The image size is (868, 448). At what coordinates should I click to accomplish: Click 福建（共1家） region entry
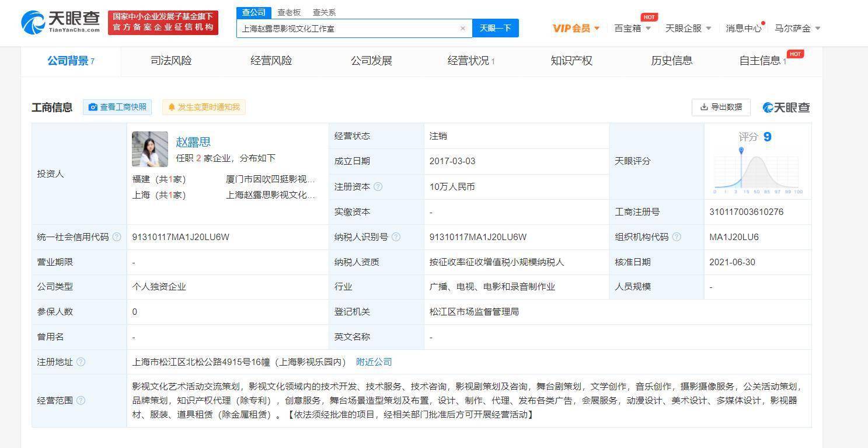tap(159, 179)
